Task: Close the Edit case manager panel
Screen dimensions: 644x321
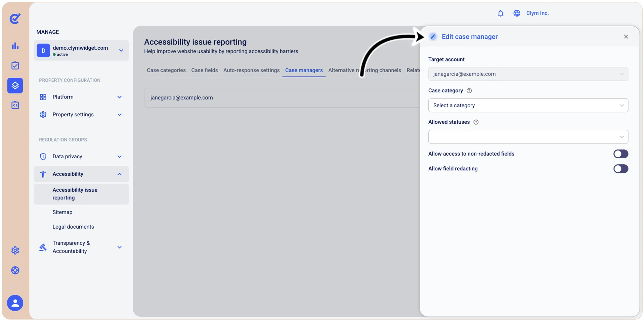Action: (626, 37)
